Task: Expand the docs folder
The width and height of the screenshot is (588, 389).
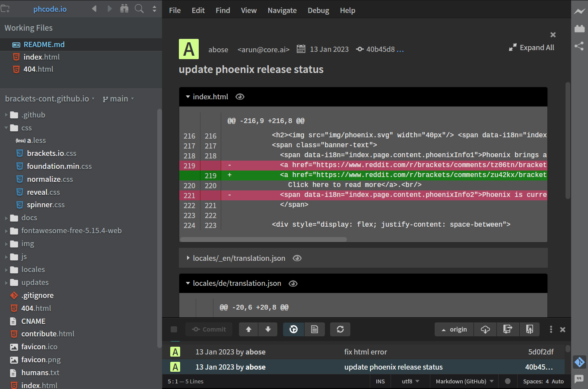Action: [29, 218]
